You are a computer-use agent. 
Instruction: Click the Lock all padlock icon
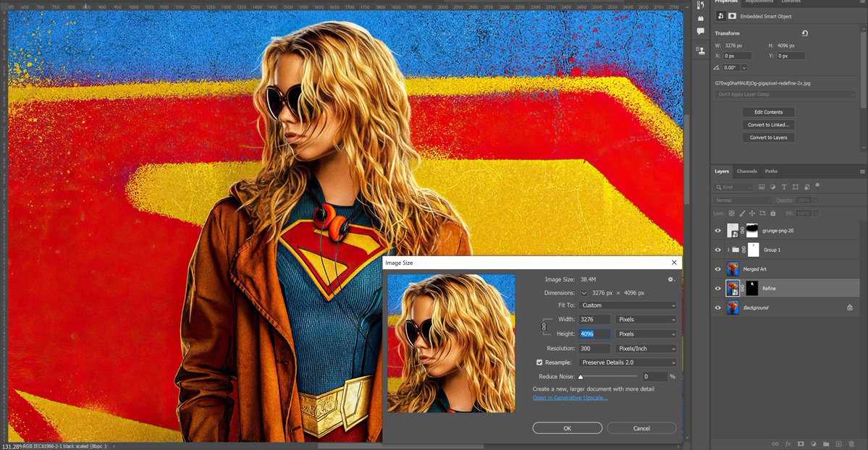(772, 213)
